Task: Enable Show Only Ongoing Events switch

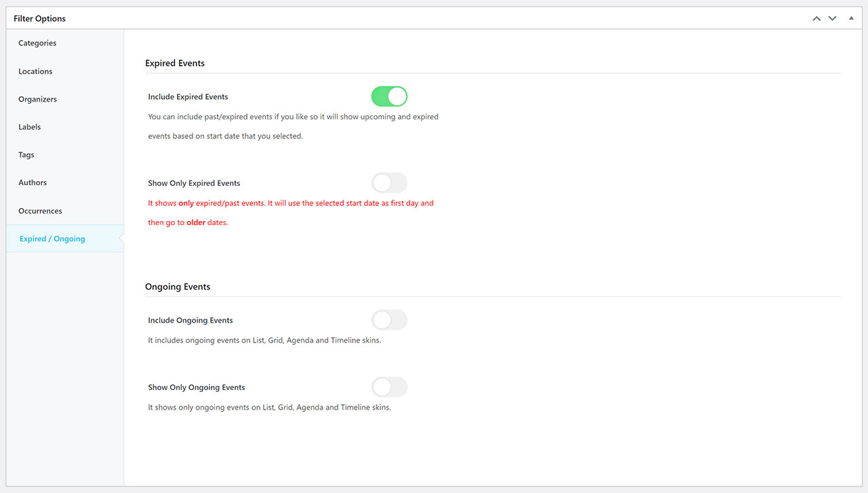Action: pos(389,387)
